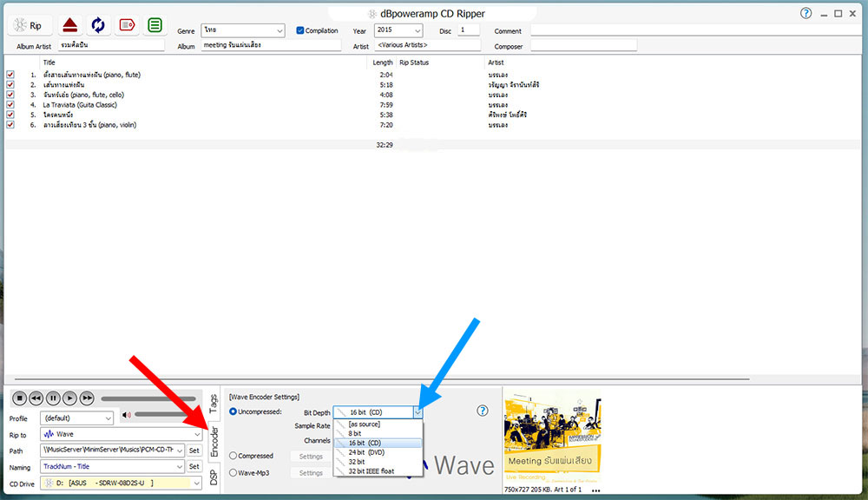
Task: Refresh the disc with the blue arrows icon
Action: [98, 25]
